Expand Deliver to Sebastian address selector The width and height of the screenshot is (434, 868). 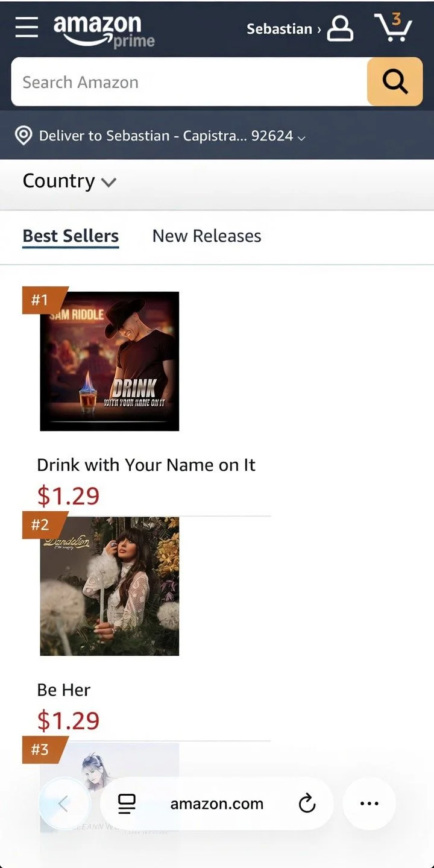click(x=172, y=136)
